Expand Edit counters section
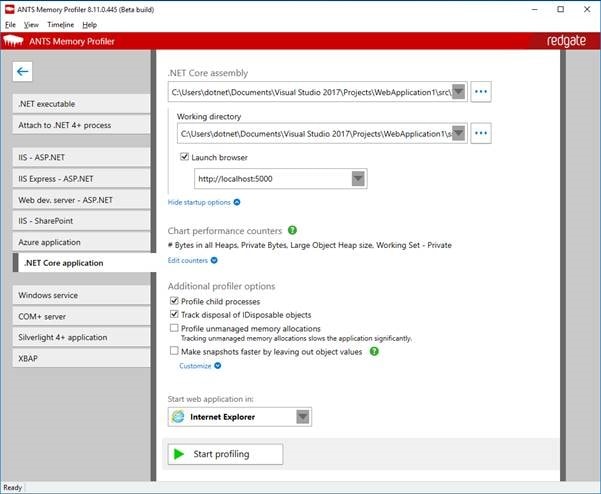The width and height of the screenshot is (601, 494). pos(192,260)
